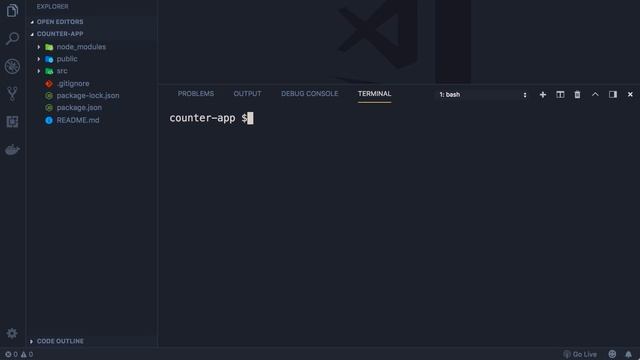Click the README.md info icon
This screenshot has height=360, width=640.
[49, 120]
